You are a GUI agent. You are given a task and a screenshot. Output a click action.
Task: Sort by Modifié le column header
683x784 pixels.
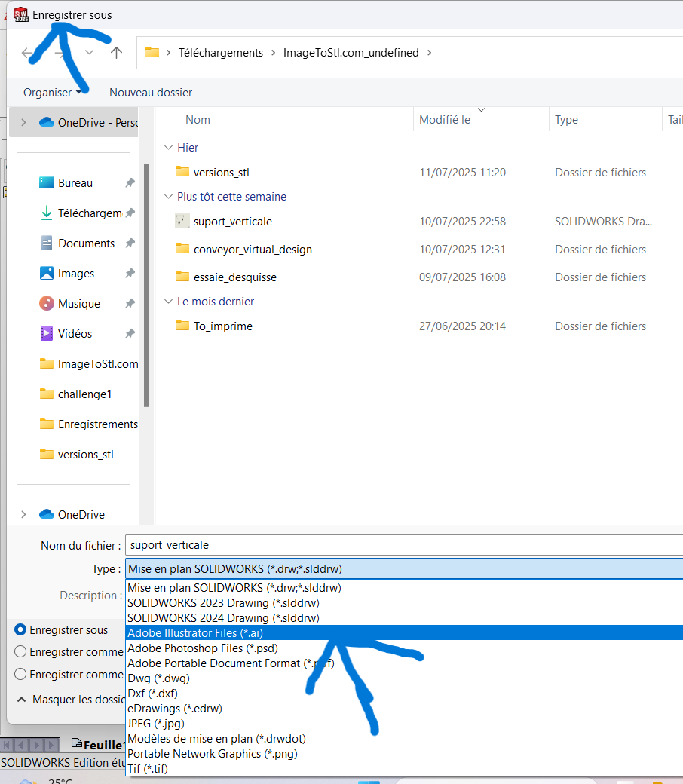445,120
